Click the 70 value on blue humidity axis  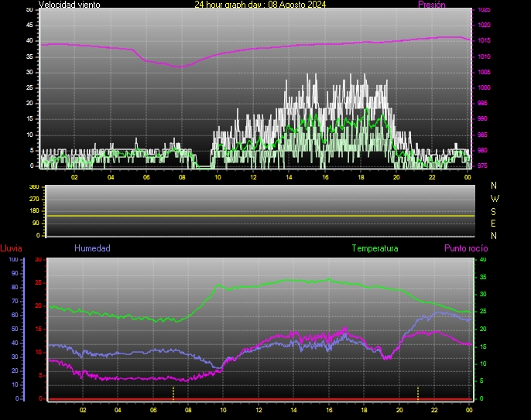(15, 301)
